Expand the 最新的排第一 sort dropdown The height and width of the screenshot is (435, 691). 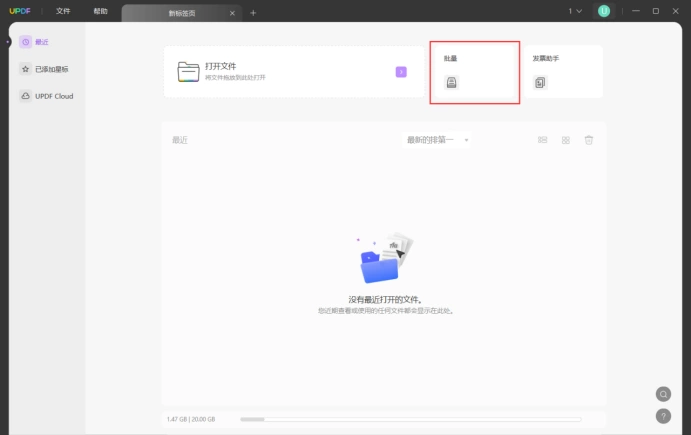click(x=436, y=140)
